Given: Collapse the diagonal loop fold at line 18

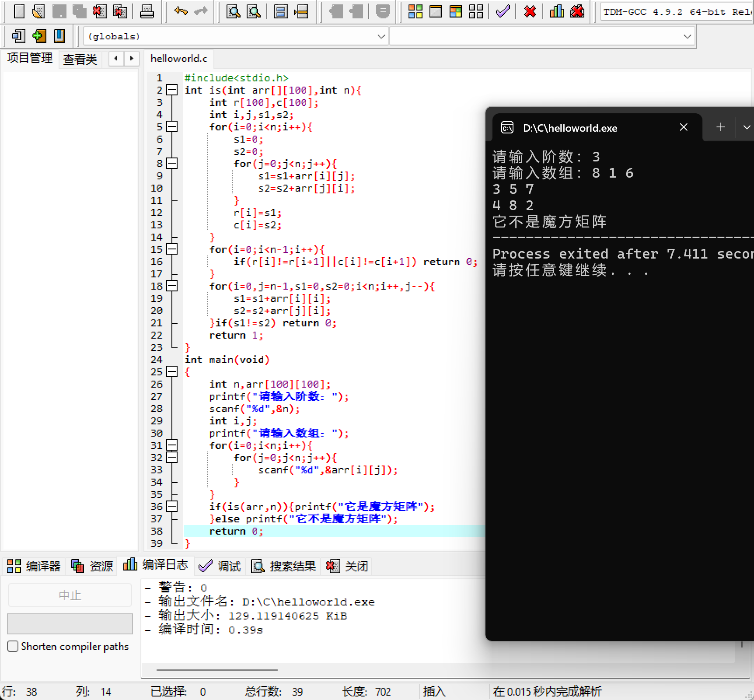Looking at the screenshot, I should 172,286.
